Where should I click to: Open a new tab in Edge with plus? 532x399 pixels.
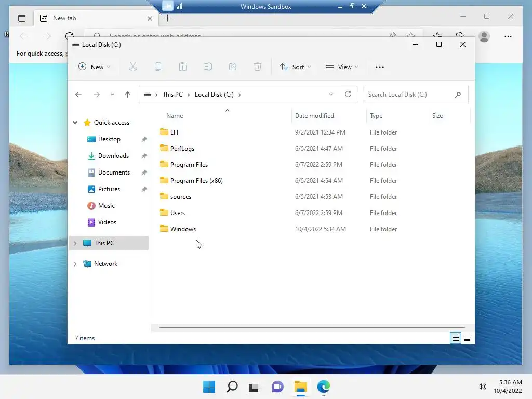pyautogui.click(x=168, y=18)
